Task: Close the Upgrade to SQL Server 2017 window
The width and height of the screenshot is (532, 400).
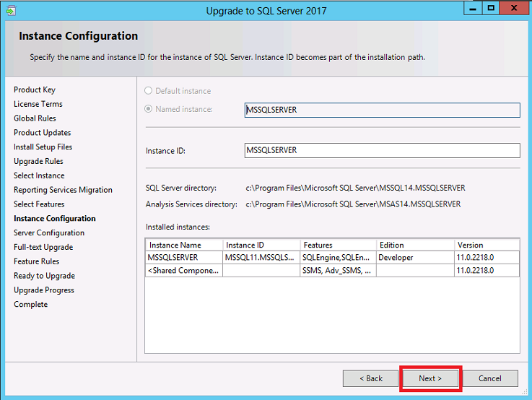Action: point(514,9)
